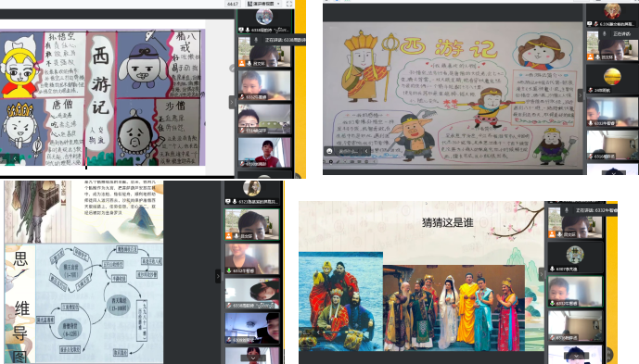This screenshot has height=364, width=639.
Task: Collapse the participant strip in top-right meeting
Action: pyautogui.click(x=581, y=95)
